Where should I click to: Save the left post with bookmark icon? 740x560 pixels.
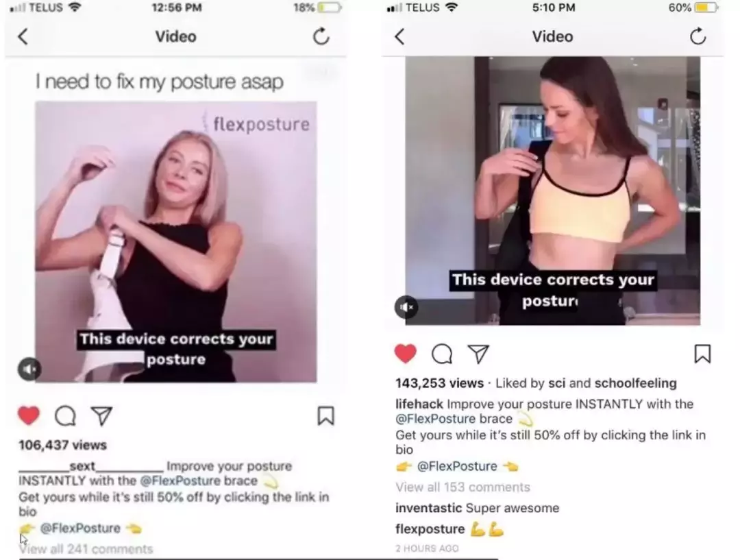pos(325,416)
